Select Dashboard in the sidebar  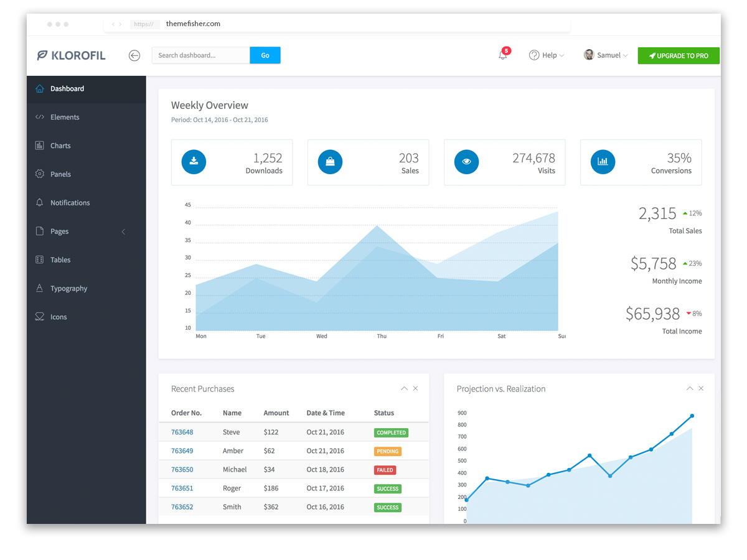click(68, 88)
